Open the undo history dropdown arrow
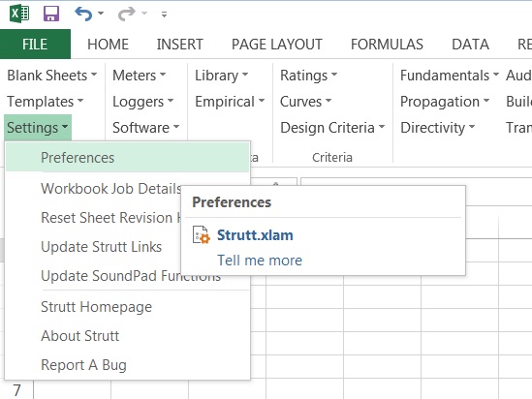This screenshot has height=399, width=532. [x=101, y=14]
